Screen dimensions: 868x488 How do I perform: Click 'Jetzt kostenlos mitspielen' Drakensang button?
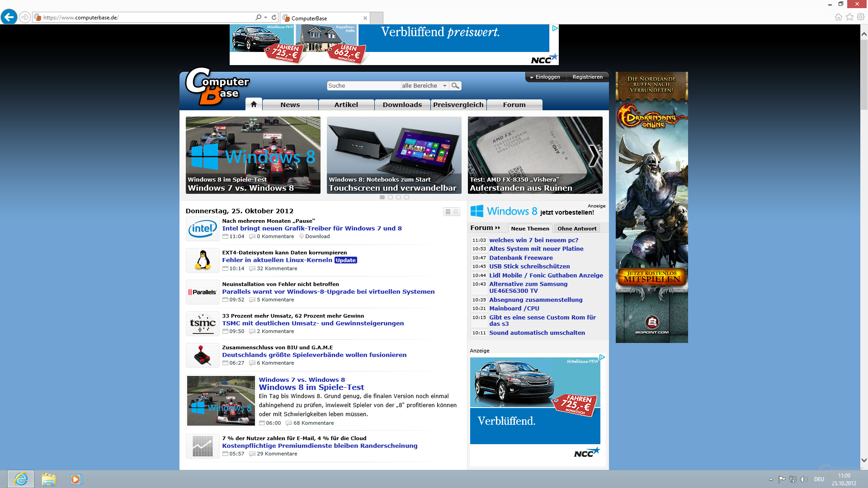coord(652,277)
